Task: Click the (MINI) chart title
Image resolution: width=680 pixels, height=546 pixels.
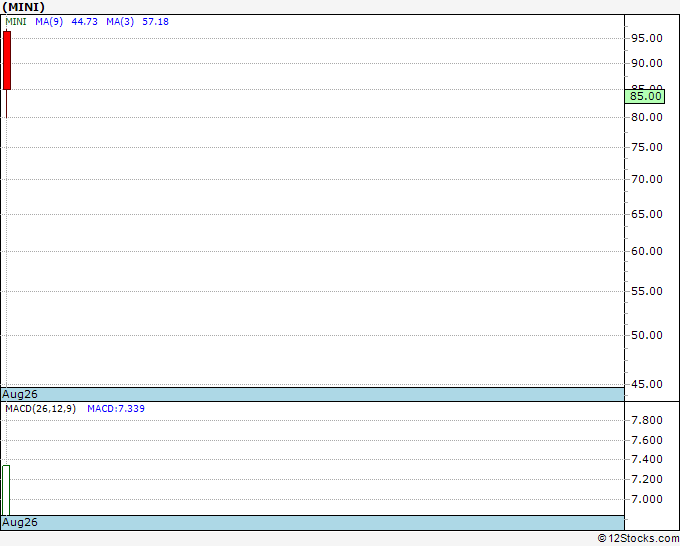Action: tap(23, 7)
